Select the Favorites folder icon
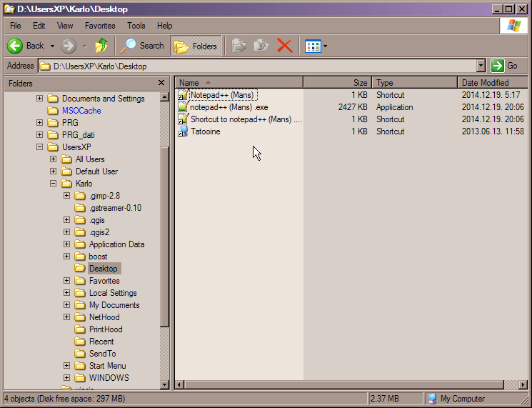This screenshot has width=532, height=408. click(80, 281)
